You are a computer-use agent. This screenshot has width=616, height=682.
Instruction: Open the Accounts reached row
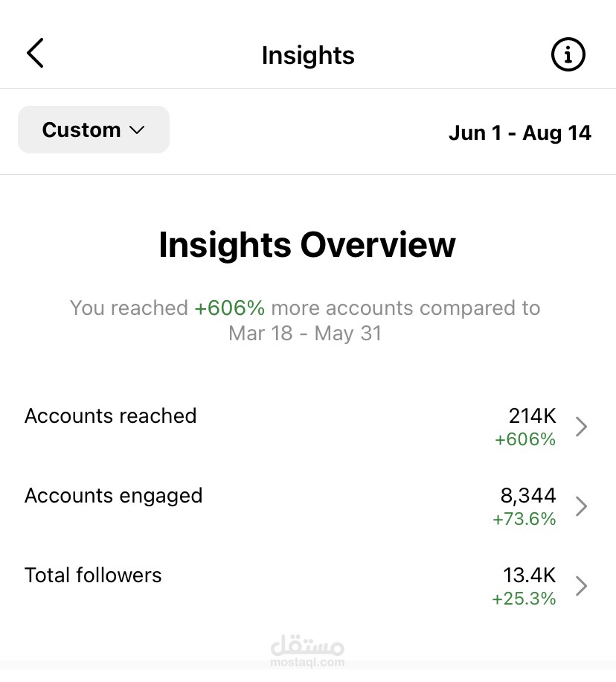point(308,426)
